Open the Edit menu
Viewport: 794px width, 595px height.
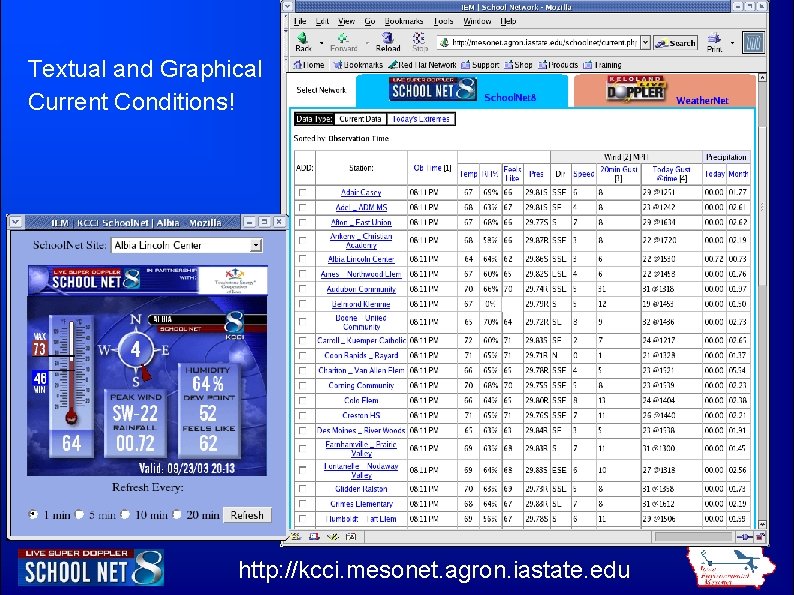tap(322, 21)
